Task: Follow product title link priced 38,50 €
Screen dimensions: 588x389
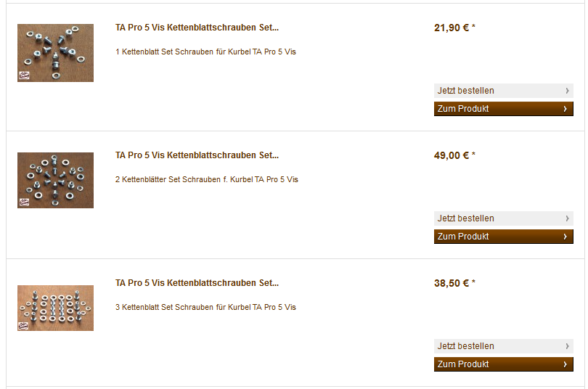Action: coord(197,283)
